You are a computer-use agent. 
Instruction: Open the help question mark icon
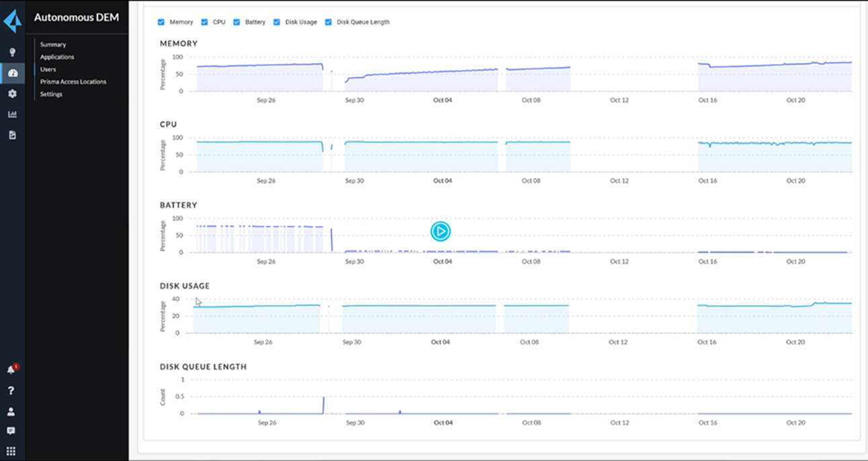tap(11, 390)
